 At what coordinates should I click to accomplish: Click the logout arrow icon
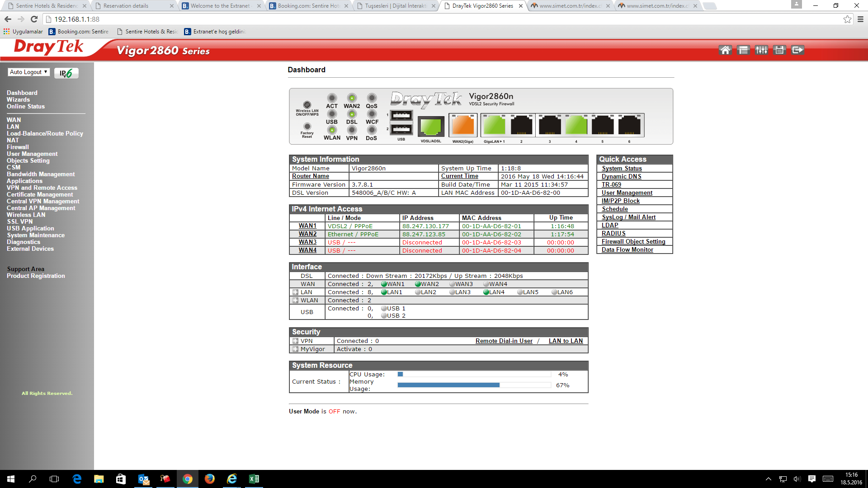[798, 50]
